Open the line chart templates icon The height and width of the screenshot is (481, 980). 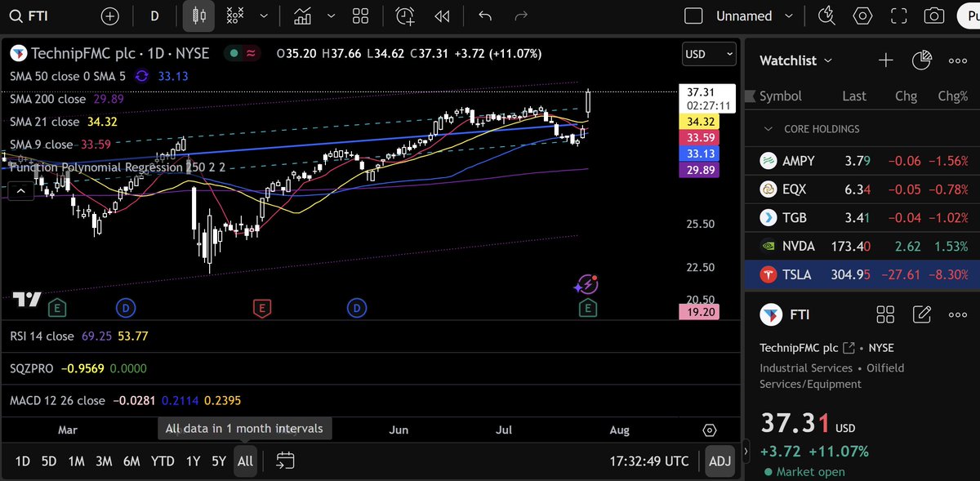tap(303, 16)
